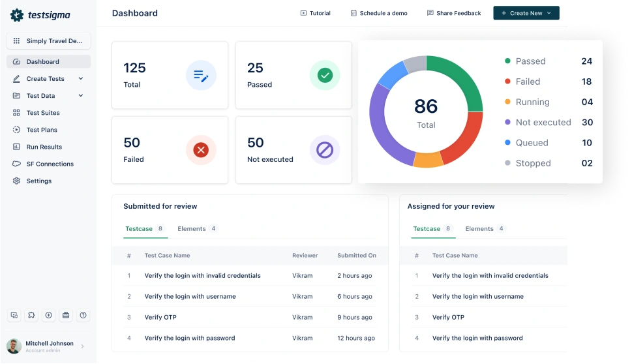Click the lightning bolt icon in sidebar

pos(49,315)
